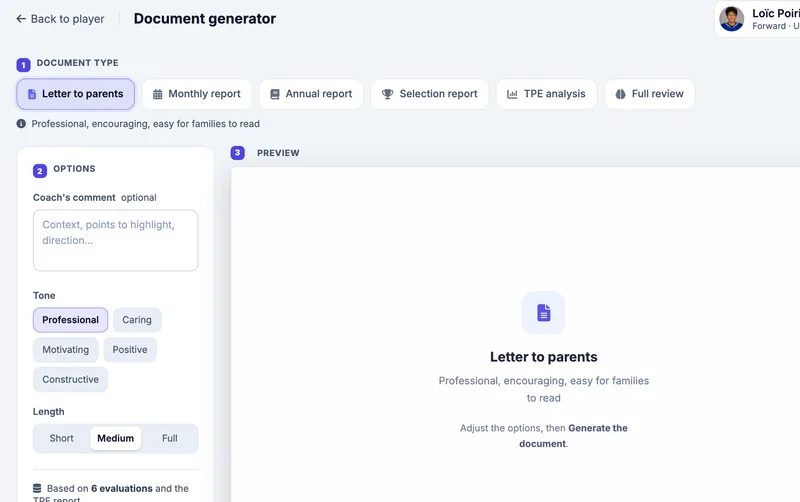Click the document icon on Letter to parents
Image resolution: width=800 pixels, height=502 pixels.
pyautogui.click(x=32, y=94)
